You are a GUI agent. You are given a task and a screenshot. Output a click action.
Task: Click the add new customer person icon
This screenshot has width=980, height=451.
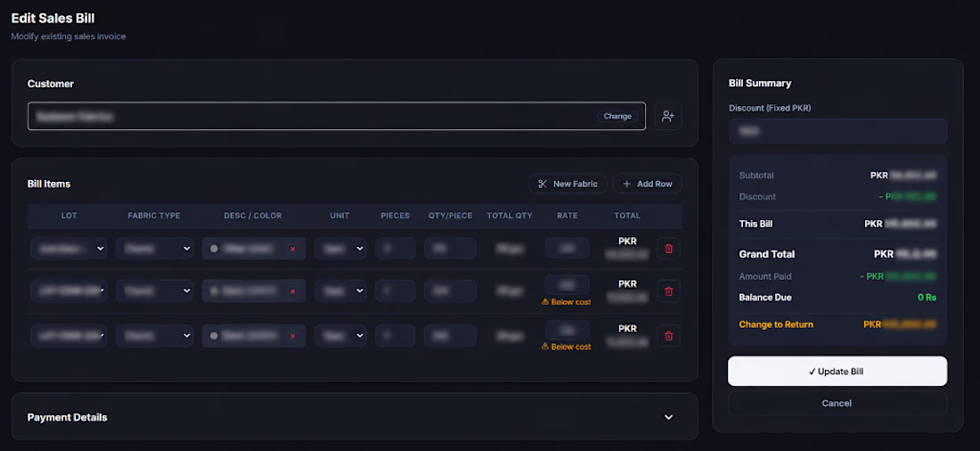point(668,117)
